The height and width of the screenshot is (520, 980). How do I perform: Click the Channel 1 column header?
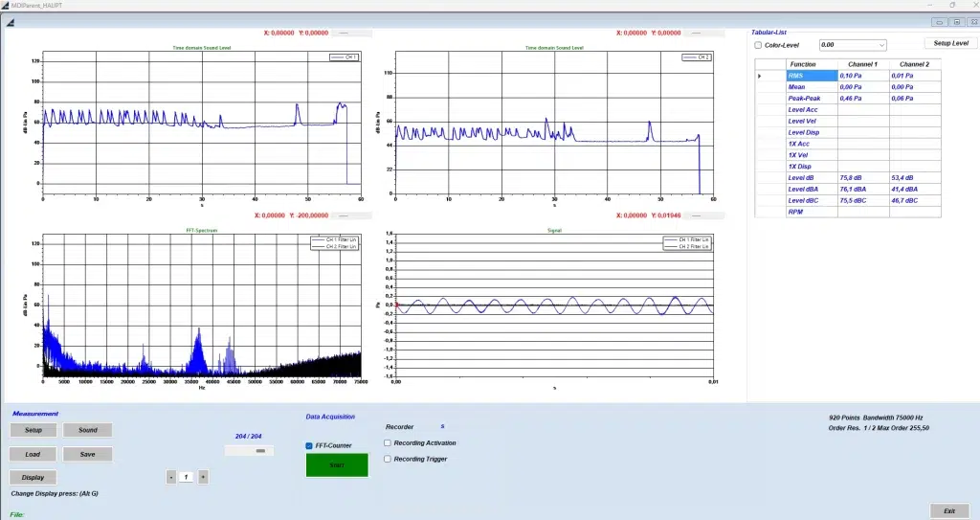point(863,64)
